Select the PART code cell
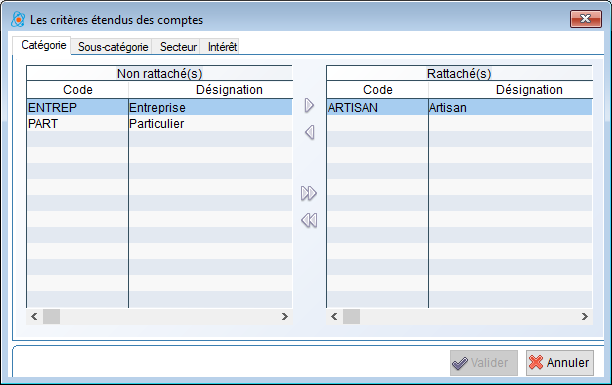This screenshot has width=612, height=385. coord(77,123)
